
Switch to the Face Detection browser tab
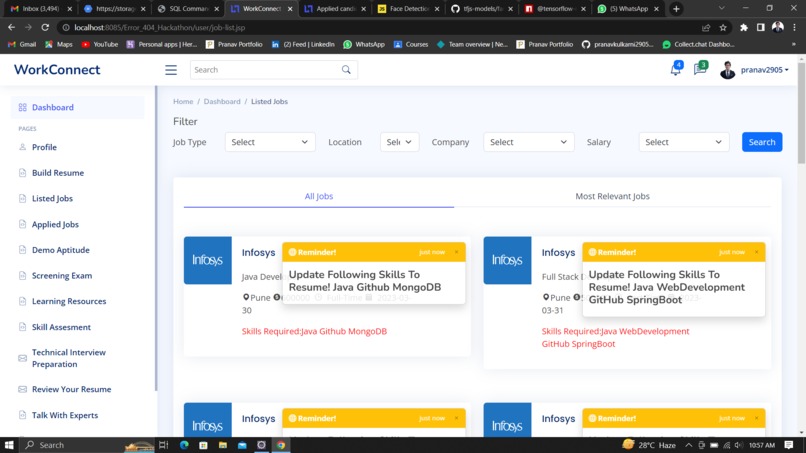tap(409, 9)
